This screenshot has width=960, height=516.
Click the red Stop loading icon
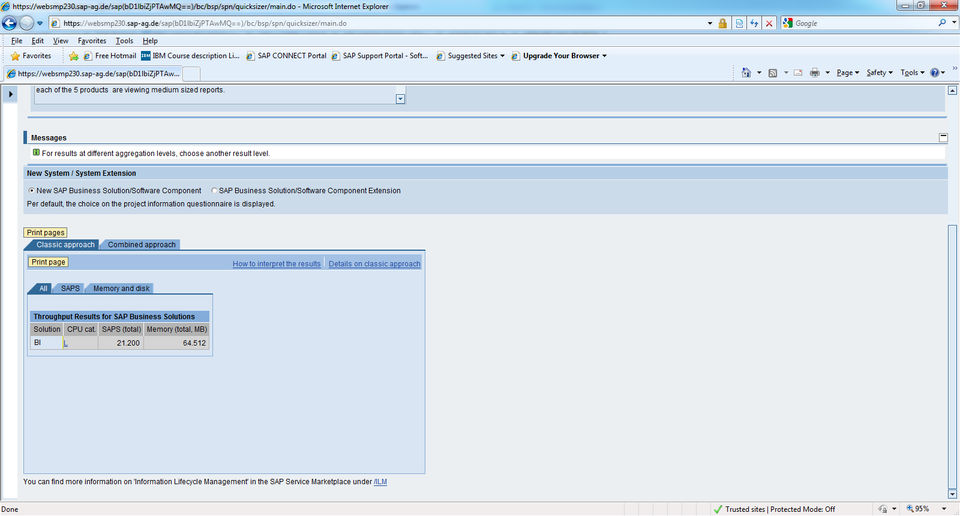coord(769,23)
